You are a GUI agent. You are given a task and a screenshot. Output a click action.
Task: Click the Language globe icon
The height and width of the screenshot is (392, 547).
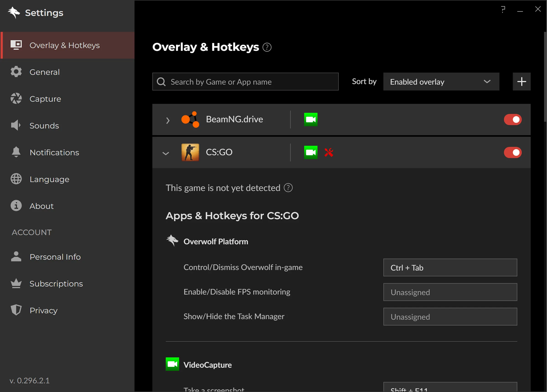(x=16, y=179)
